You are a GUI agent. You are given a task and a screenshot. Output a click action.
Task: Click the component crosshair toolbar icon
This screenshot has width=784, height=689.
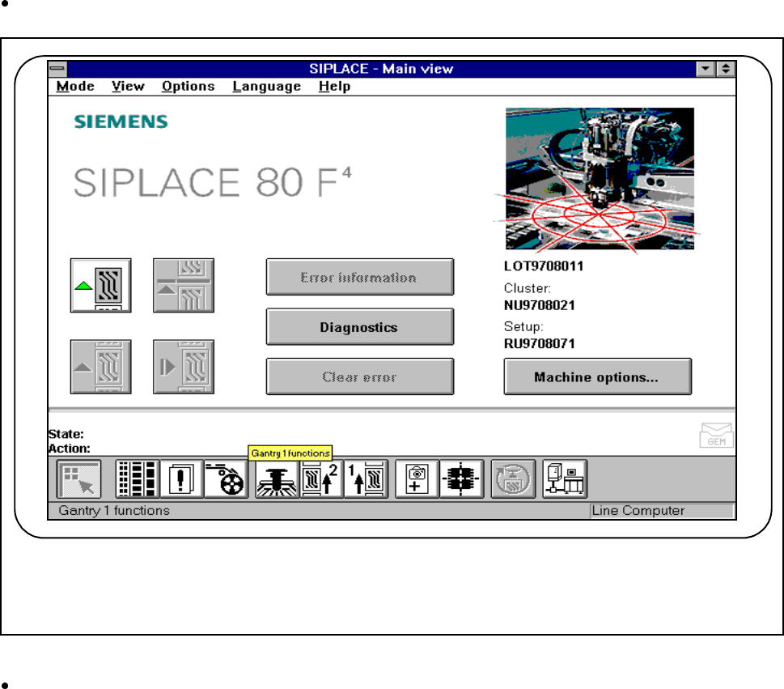click(x=461, y=479)
